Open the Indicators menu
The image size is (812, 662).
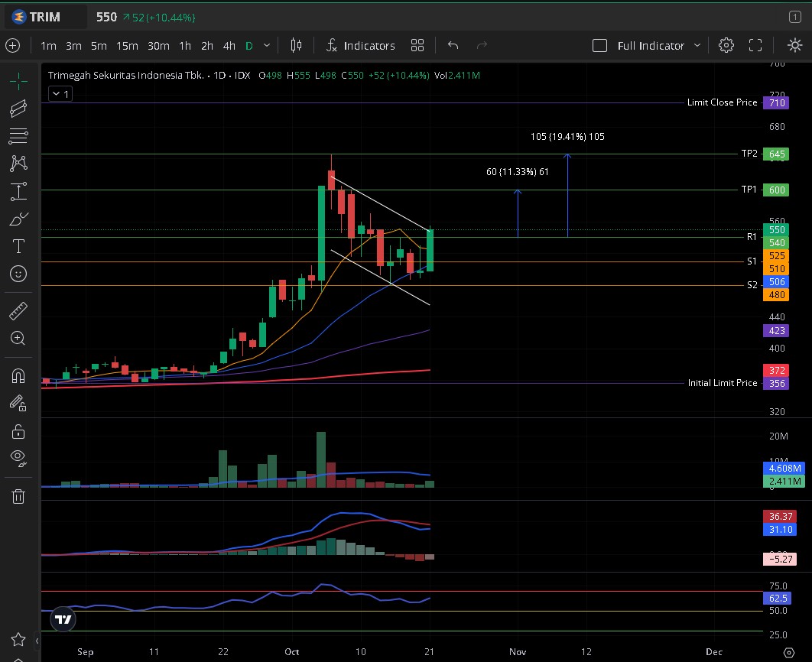(x=360, y=46)
